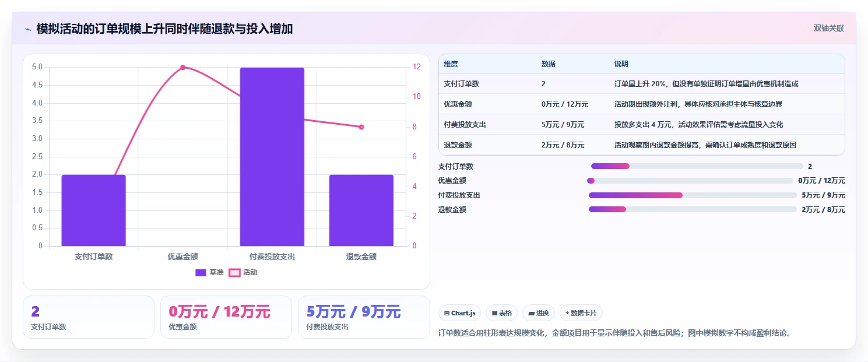Click the description starting 活动观察期内退款金额提高

pos(705,145)
